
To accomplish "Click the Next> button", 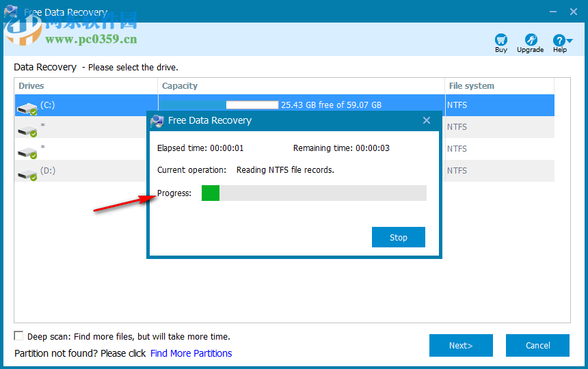I will 461,345.
